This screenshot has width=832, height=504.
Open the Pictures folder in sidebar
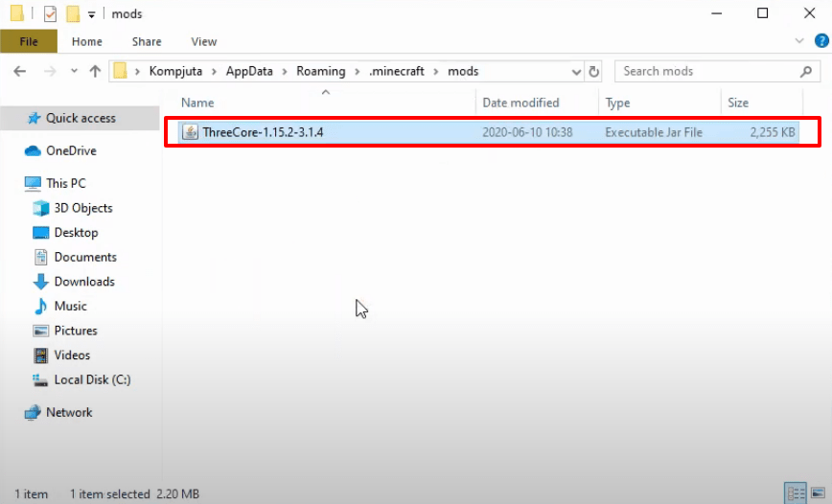[x=76, y=331]
